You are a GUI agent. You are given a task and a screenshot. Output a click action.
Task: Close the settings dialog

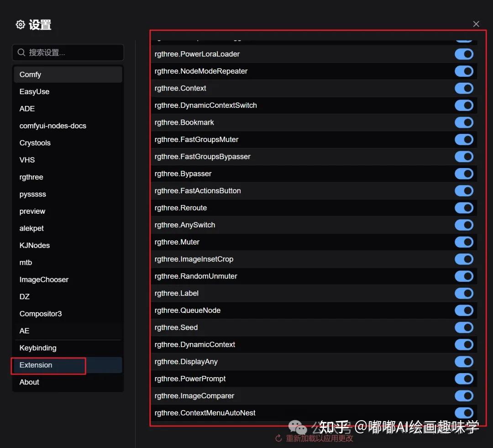(476, 24)
